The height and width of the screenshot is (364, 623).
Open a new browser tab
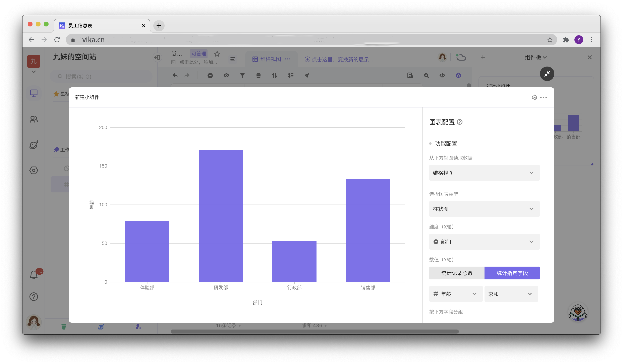(159, 26)
